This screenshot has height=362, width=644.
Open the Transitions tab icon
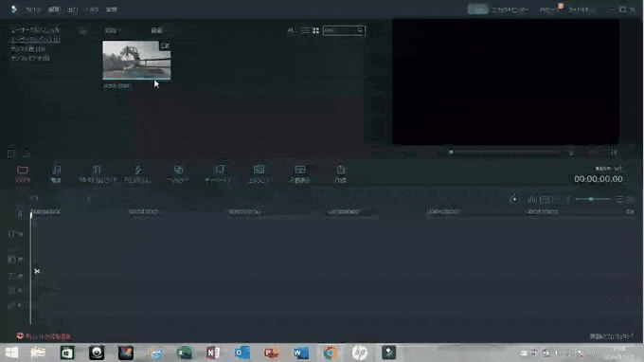pos(138,173)
